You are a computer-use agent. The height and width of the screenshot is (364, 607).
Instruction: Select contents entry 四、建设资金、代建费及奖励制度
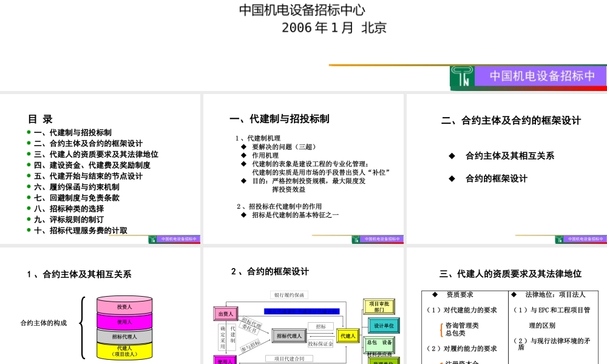92,165
